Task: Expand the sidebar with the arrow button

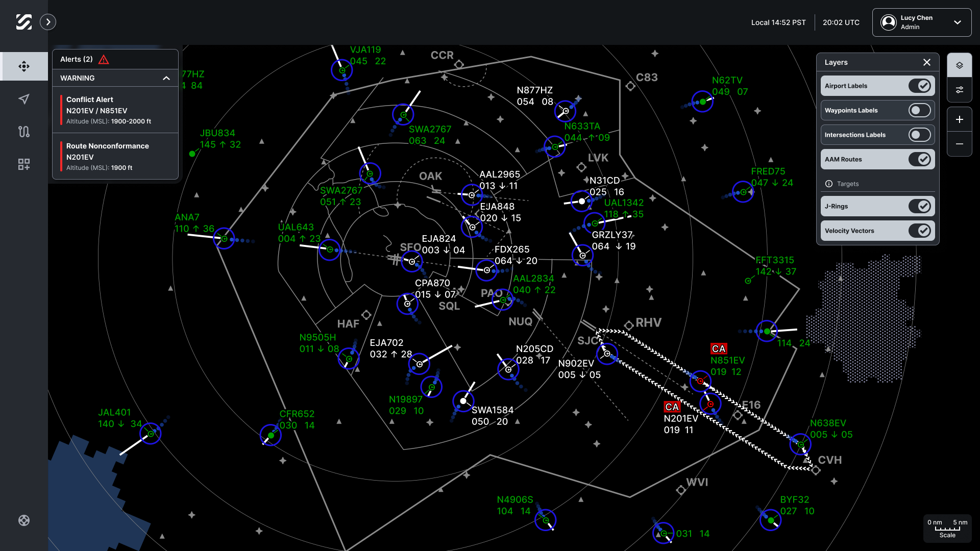Action: click(x=48, y=22)
